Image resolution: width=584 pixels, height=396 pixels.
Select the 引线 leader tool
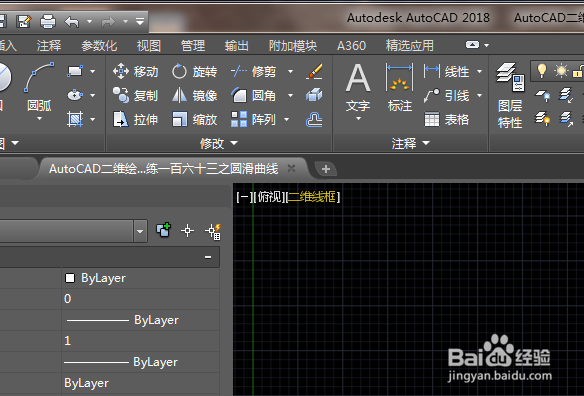click(x=447, y=95)
